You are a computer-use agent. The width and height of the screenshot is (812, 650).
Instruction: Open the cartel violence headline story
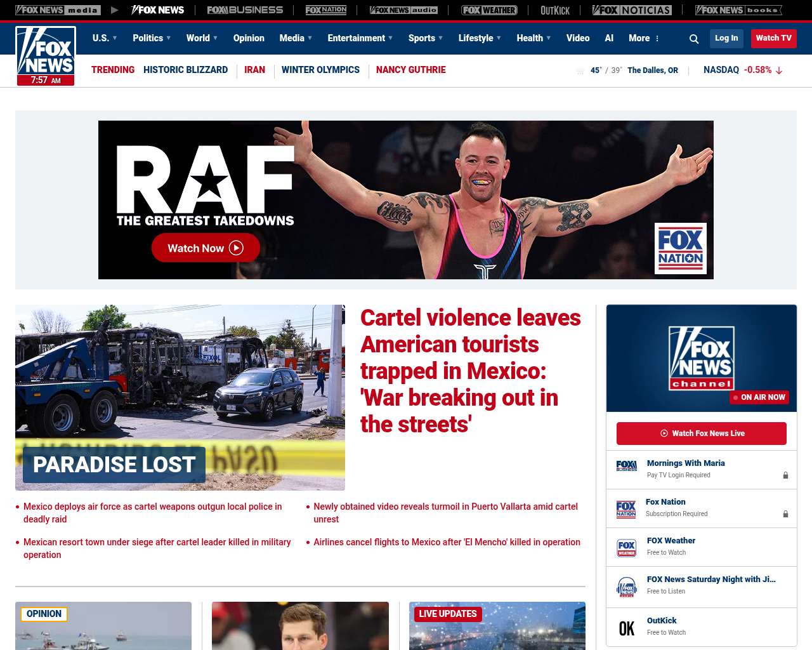471,371
